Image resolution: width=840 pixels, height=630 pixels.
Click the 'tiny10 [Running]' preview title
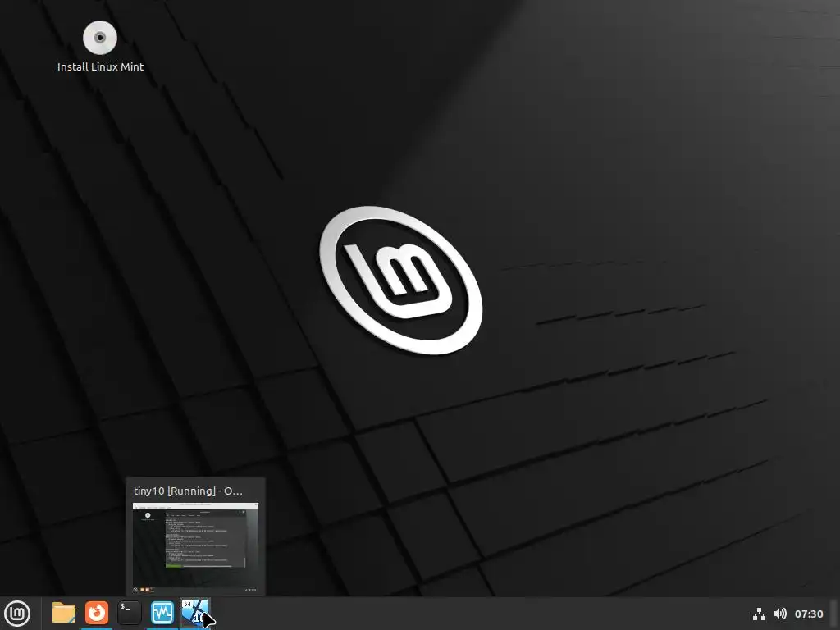pyautogui.click(x=188, y=491)
